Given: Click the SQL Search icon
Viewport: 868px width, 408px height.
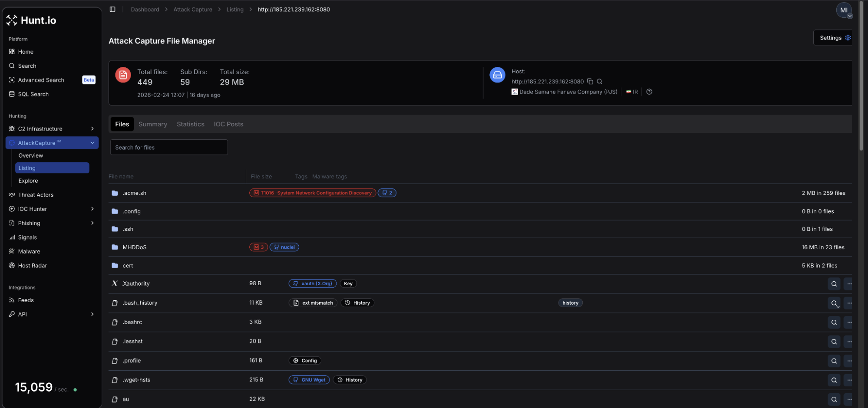Looking at the screenshot, I should (11, 94).
